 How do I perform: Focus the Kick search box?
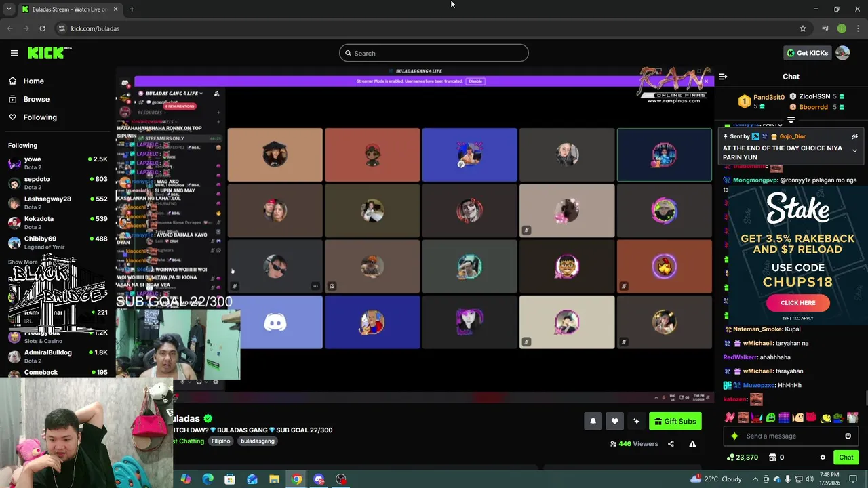434,53
